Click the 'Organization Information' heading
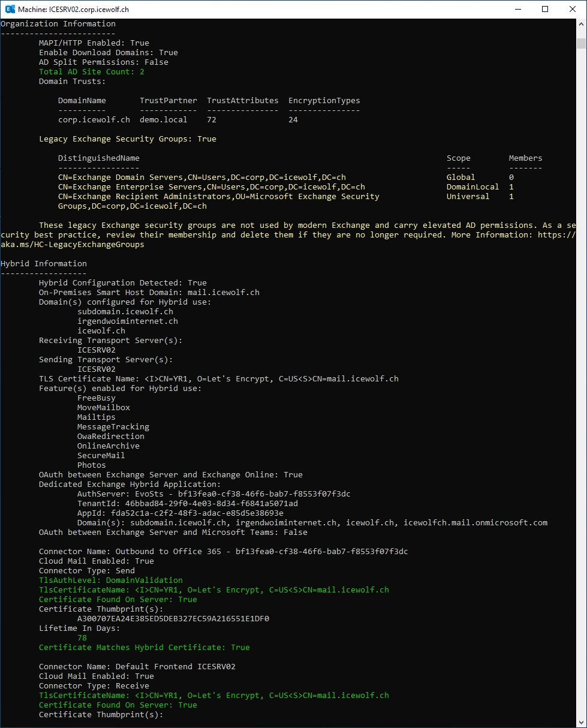Screen dimensions: 587x728 pyautogui.click(x=58, y=24)
